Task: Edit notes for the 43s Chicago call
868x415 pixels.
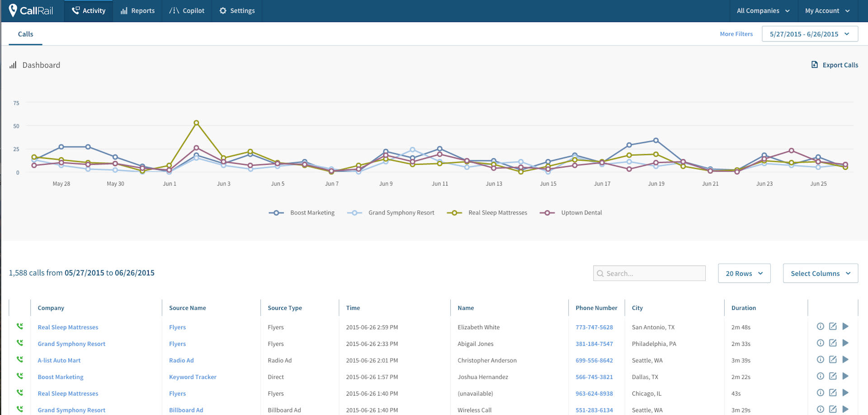Action: [x=833, y=393]
